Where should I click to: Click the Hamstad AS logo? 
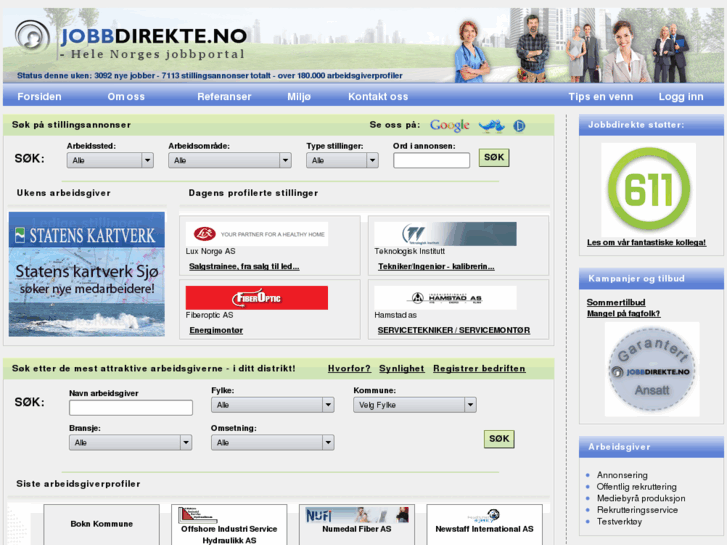(x=445, y=298)
